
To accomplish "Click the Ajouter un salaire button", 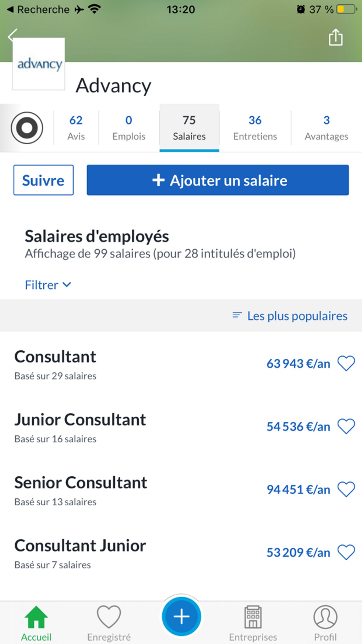I will 218,180.
